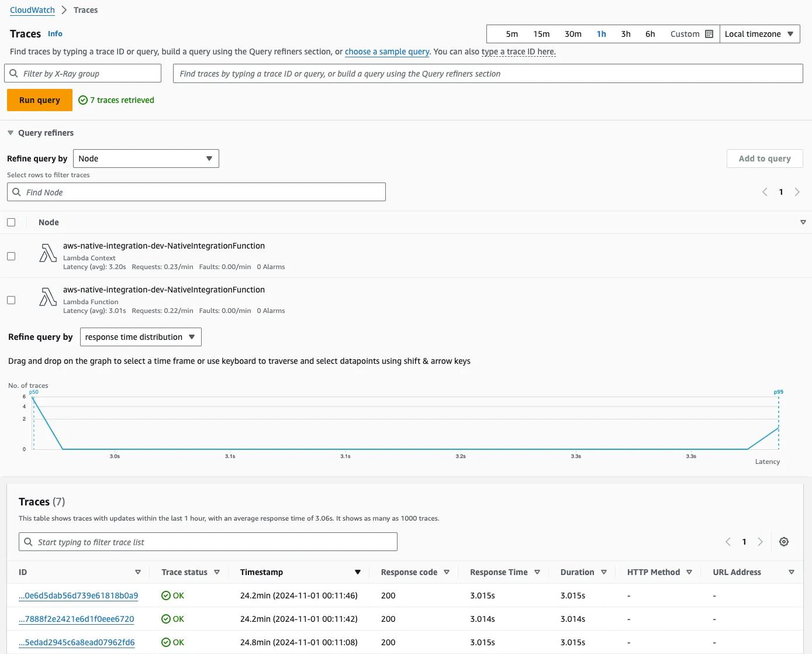Open the Refine query by Node dropdown
Image resolution: width=812 pixels, height=654 pixels.
point(146,158)
